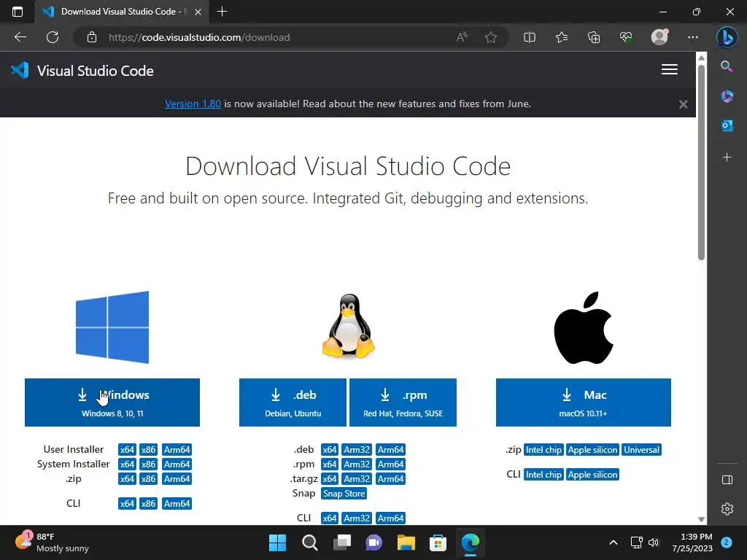Screen dimensions: 747x560
Task: Choose Linux .rpm x64 download
Action: 329,464
